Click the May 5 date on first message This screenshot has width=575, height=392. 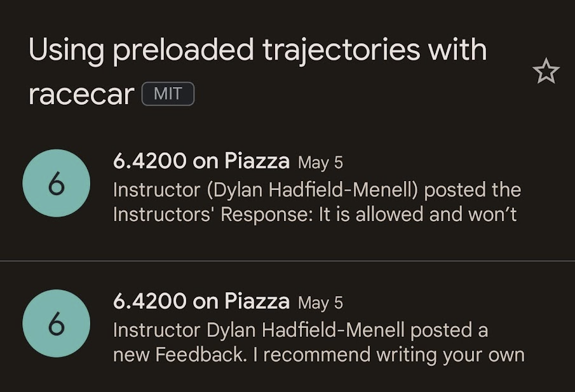click(320, 163)
